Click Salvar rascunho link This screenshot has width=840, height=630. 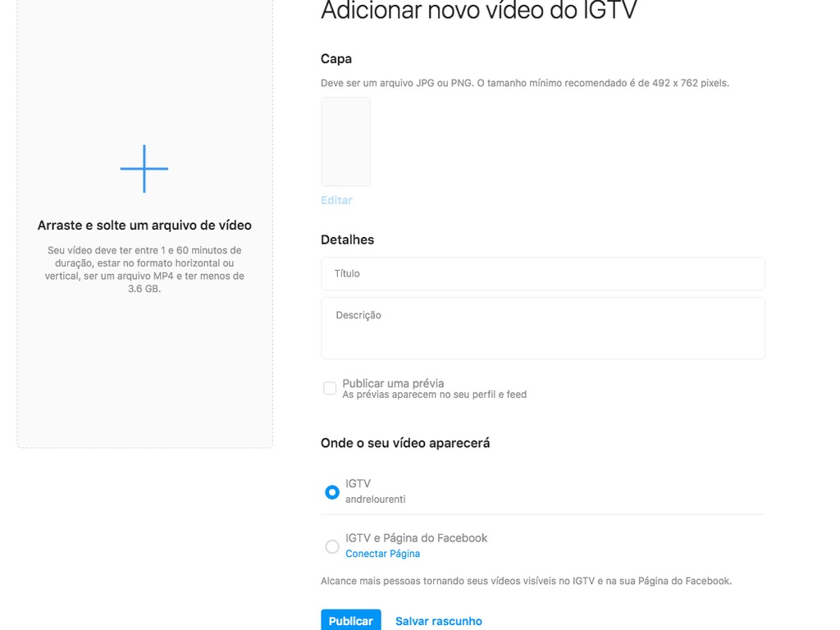pos(439,621)
